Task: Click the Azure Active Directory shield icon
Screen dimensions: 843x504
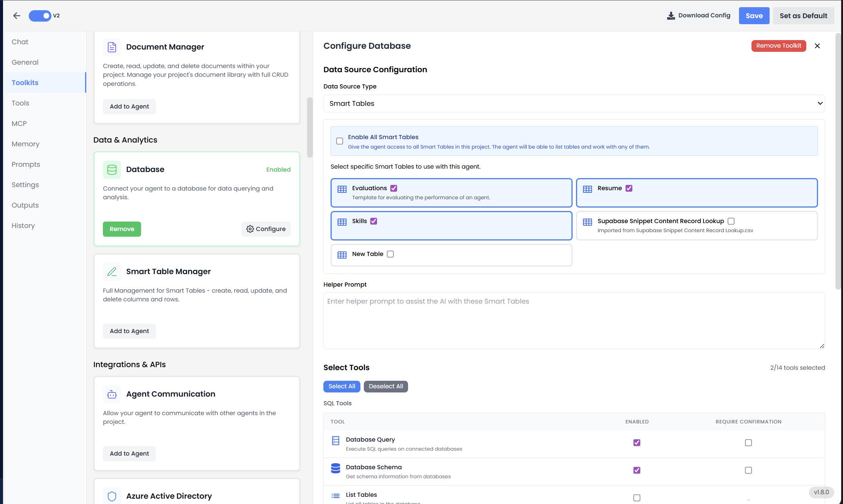Action: point(112,496)
